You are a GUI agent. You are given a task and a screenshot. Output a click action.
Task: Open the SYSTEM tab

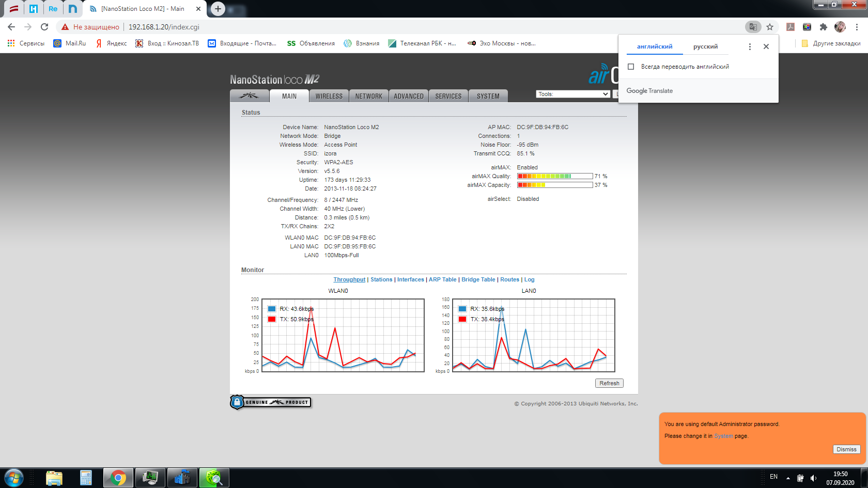[x=488, y=96]
